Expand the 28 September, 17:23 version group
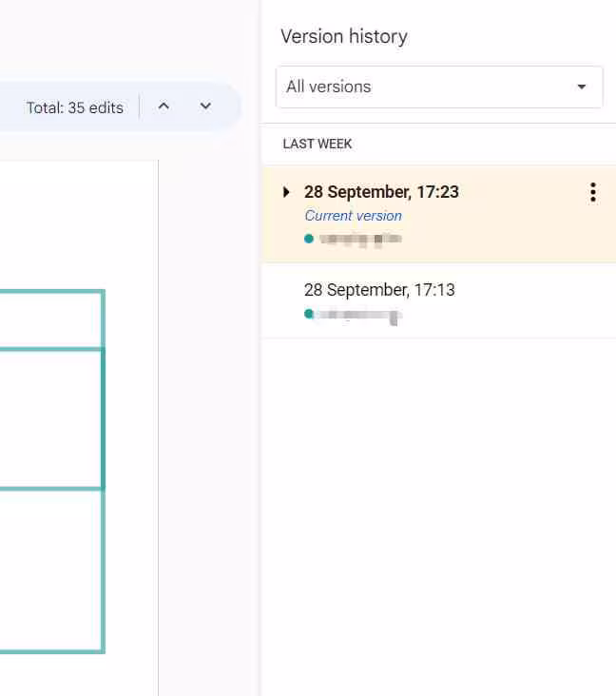Image resolution: width=616 pixels, height=696 pixels. point(286,192)
